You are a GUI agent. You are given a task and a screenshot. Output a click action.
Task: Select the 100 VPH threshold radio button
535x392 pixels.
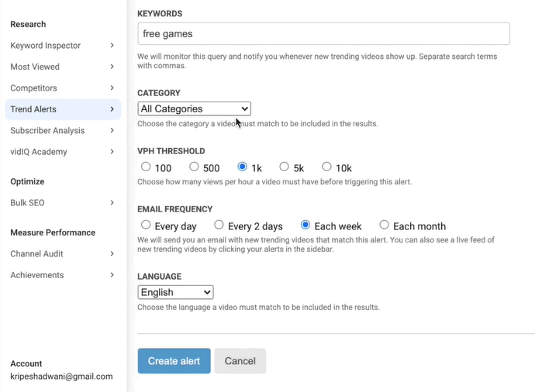click(146, 167)
